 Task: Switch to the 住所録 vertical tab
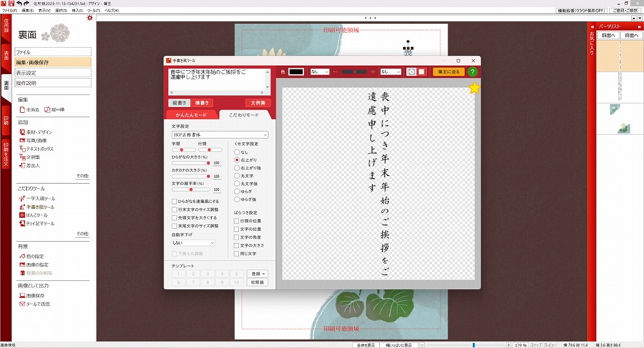coord(6,26)
